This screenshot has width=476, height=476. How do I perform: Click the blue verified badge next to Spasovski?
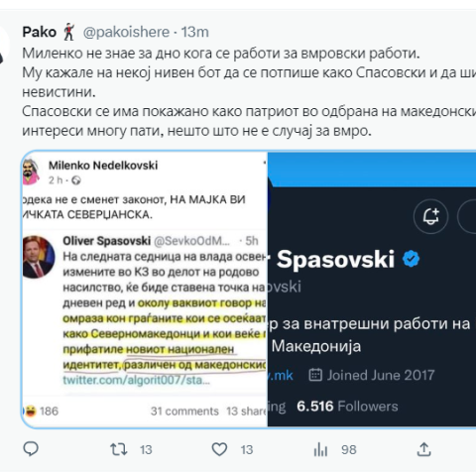411,259
